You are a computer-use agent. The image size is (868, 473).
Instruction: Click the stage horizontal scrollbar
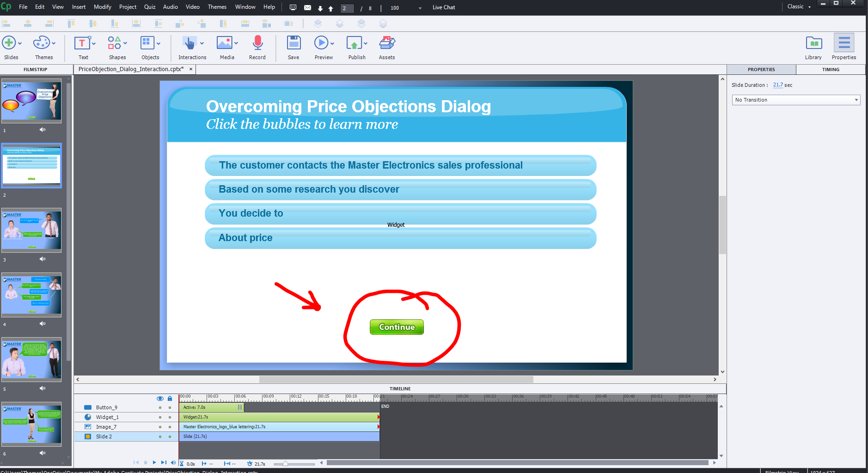[x=396, y=380]
